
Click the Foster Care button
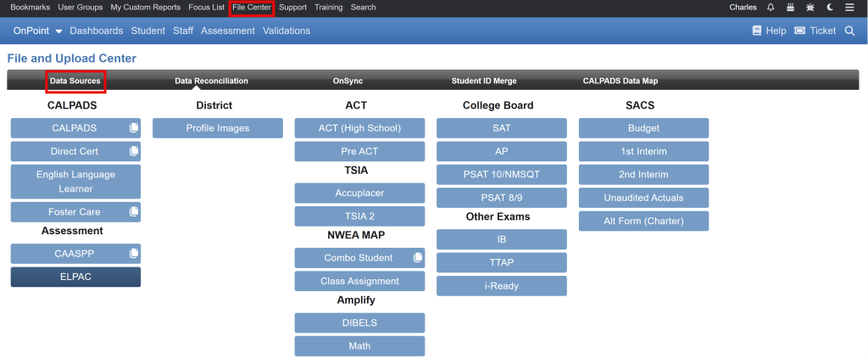(75, 211)
